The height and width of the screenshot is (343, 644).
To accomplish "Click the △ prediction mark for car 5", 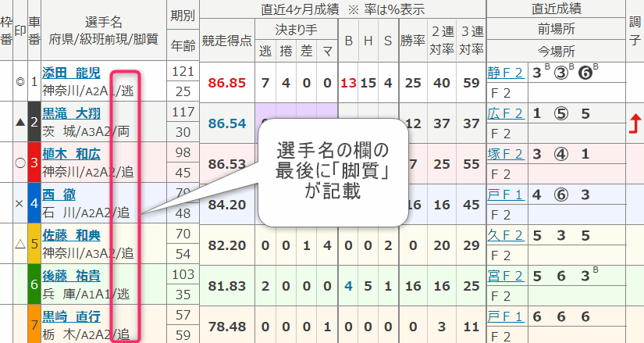I will coord(20,244).
